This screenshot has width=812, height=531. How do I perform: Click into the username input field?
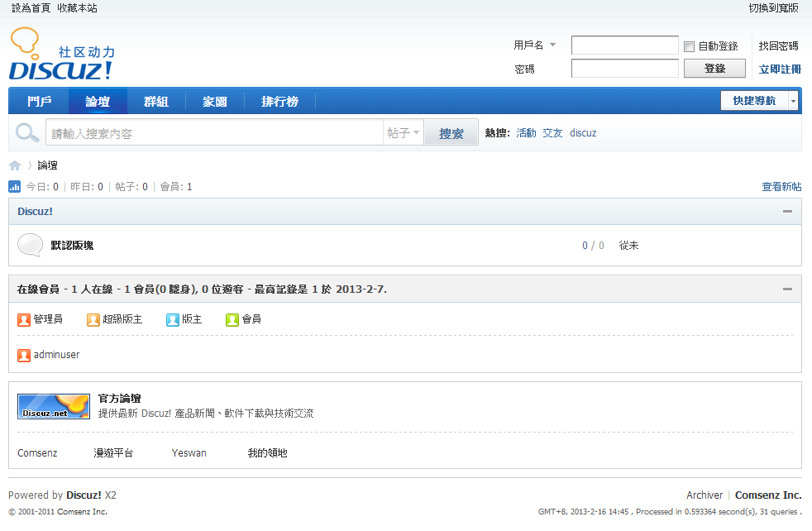point(624,45)
